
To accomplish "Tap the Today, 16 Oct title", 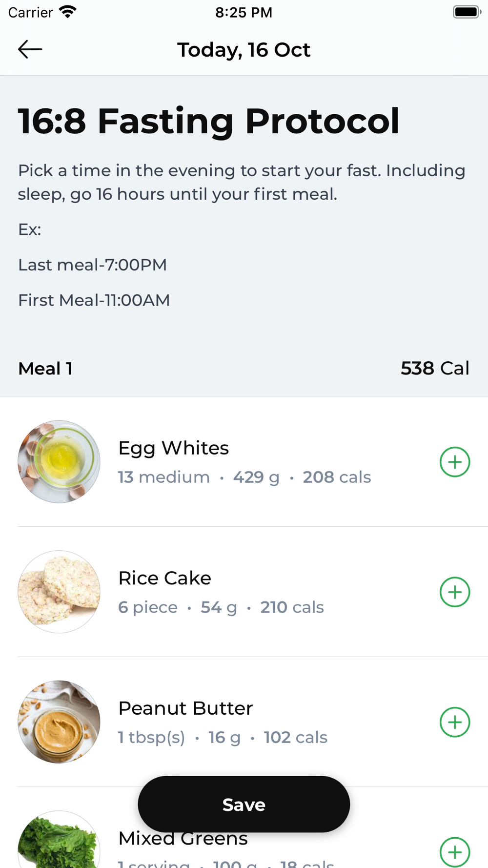I will coord(244,50).
